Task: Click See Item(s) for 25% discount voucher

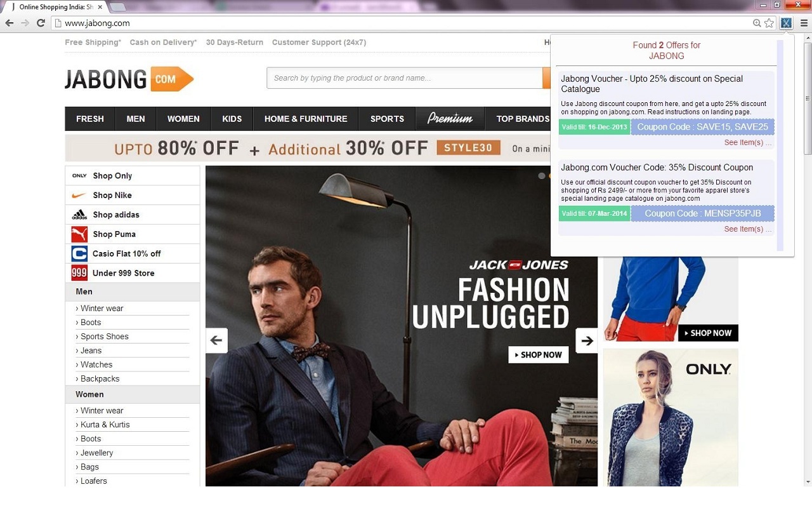Action: pos(748,143)
